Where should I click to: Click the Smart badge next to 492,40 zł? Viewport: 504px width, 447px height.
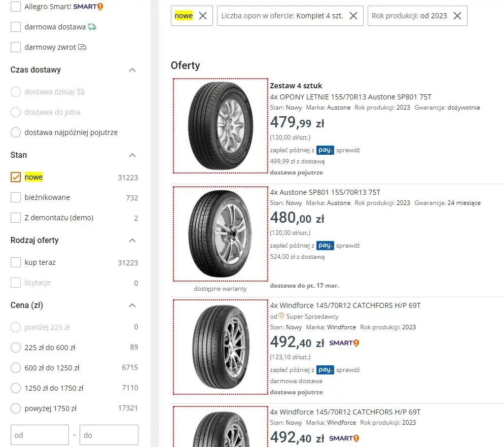pyautogui.click(x=344, y=343)
